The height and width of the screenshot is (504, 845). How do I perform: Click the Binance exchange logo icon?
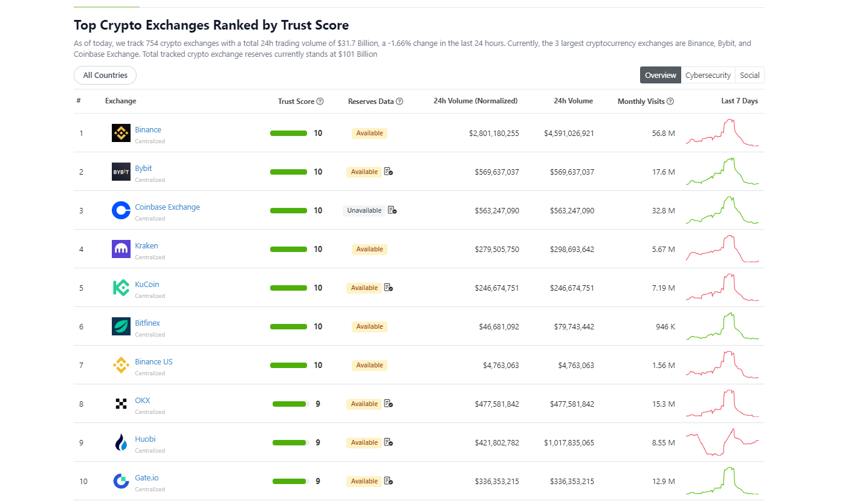(121, 133)
